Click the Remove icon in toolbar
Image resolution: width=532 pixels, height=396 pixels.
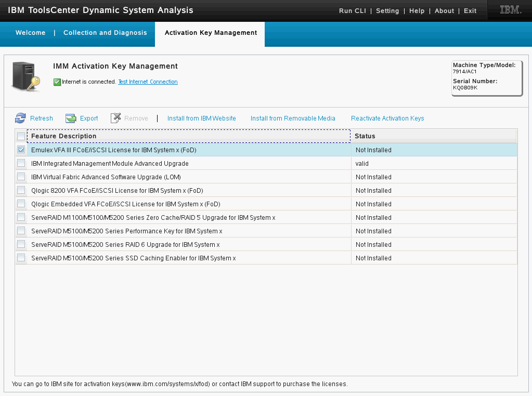click(116, 118)
